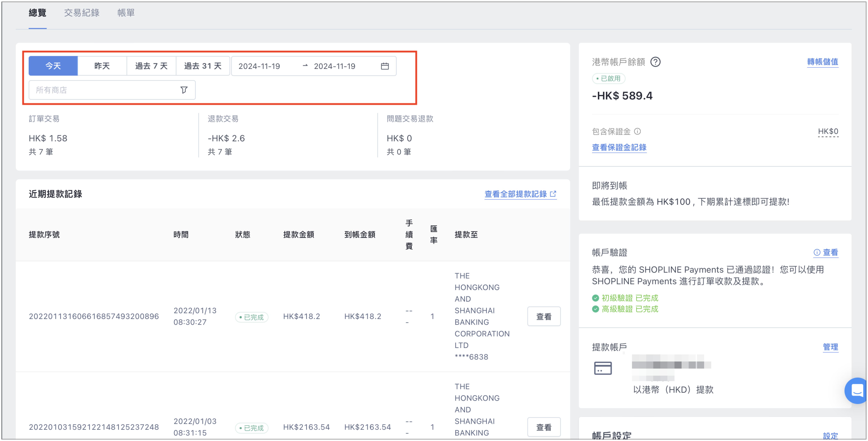Open the chat support bubble icon
This screenshot has width=868, height=441.
(x=856, y=390)
